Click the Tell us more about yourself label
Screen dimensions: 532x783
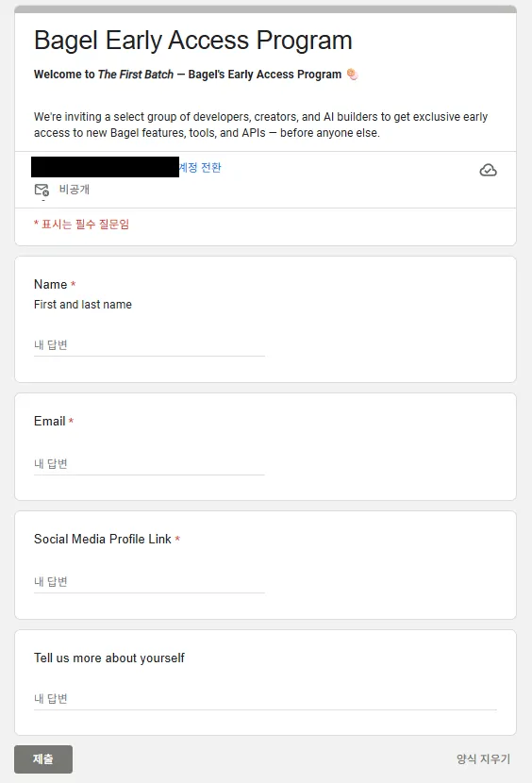click(x=109, y=658)
